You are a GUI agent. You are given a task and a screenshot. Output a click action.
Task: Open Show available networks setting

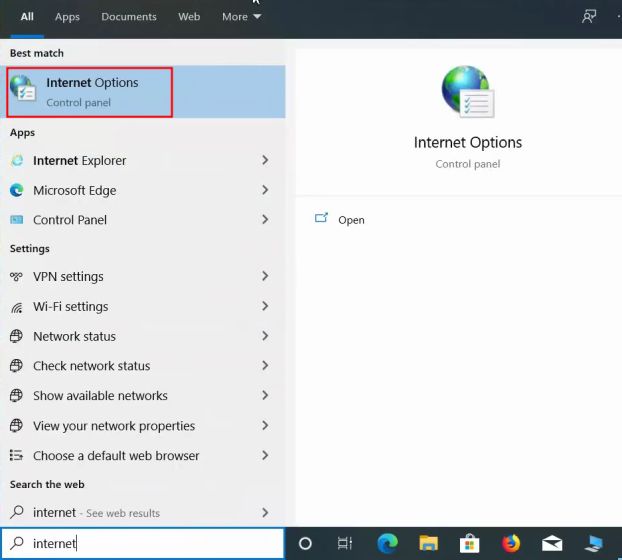143,395
